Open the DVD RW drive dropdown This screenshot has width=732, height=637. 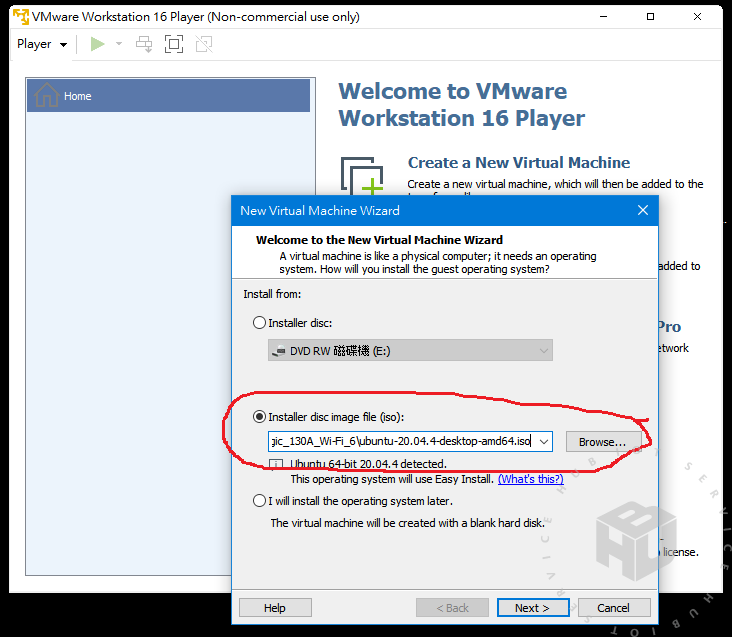pyautogui.click(x=410, y=350)
